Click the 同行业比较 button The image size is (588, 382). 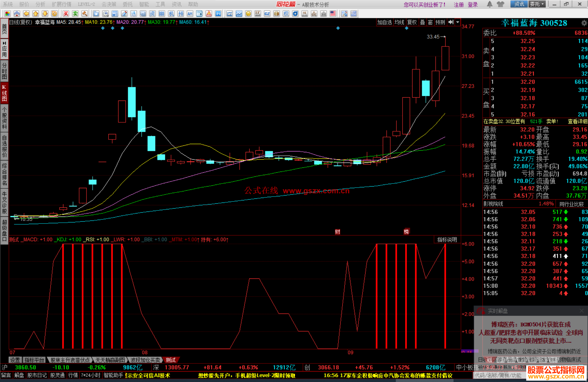(572, 204)
